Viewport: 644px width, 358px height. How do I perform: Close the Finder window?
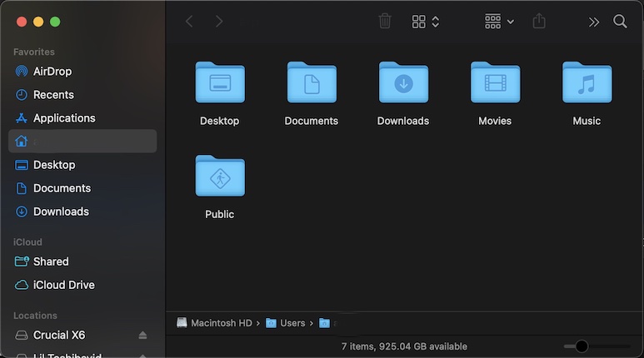pyautogui.click(x=22, y=22)
